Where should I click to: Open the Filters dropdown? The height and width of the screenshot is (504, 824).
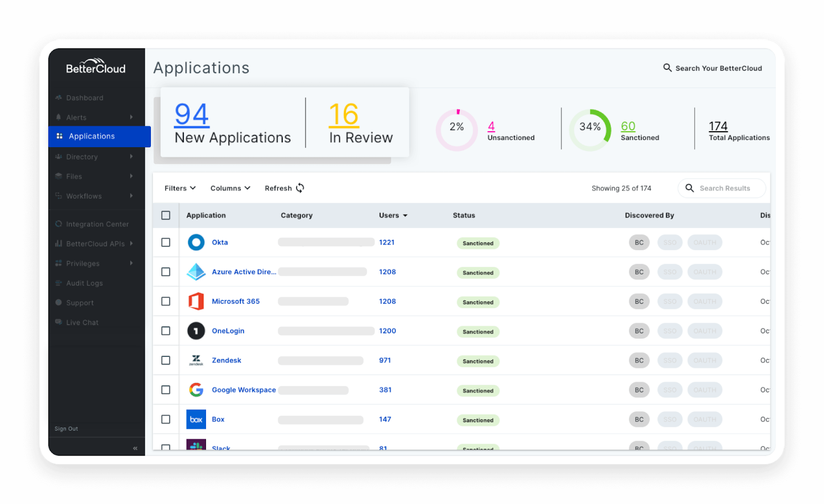[x=179, y=188]
